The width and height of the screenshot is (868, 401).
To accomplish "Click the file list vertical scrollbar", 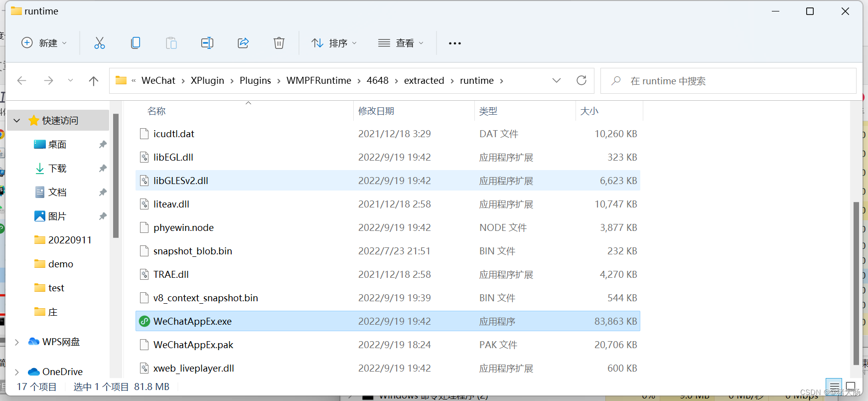I will 856,283.
